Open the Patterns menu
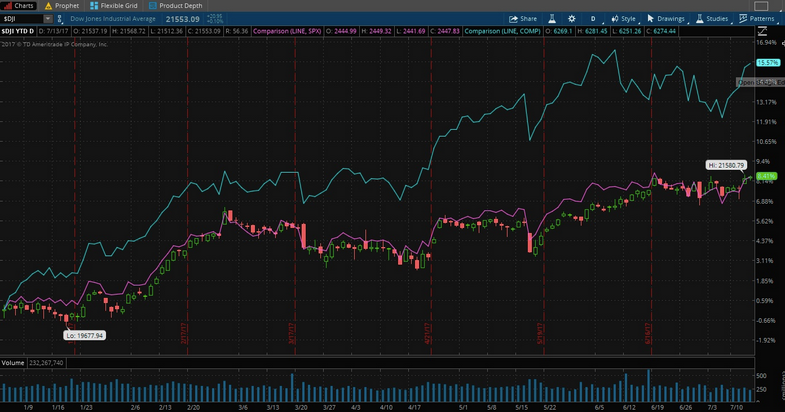This screenshot has height=412, width=785. 756,19
